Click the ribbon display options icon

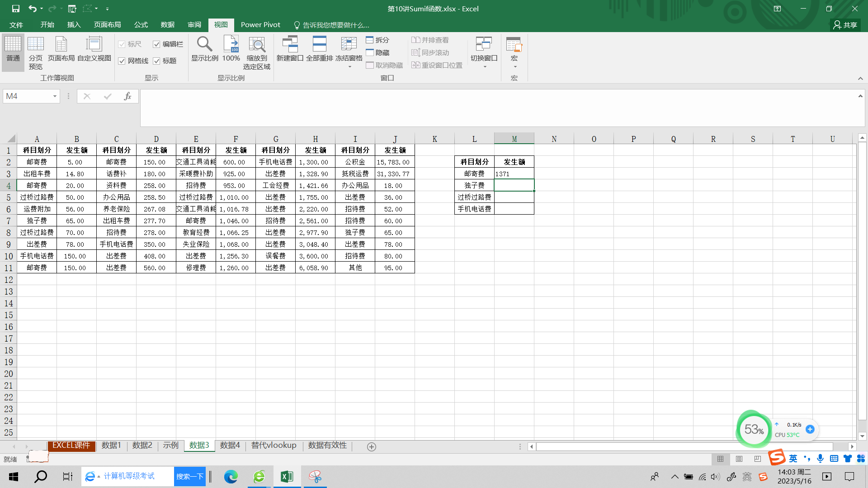(777, 9)
